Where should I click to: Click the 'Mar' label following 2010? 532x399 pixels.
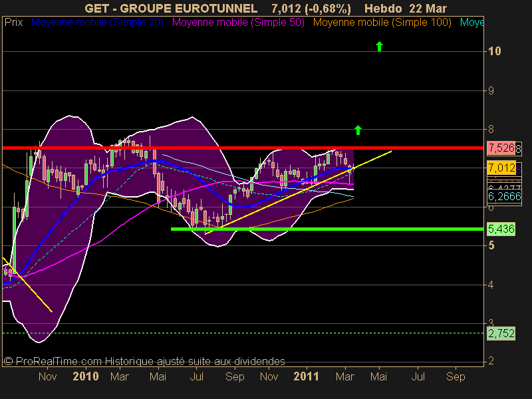120,376
